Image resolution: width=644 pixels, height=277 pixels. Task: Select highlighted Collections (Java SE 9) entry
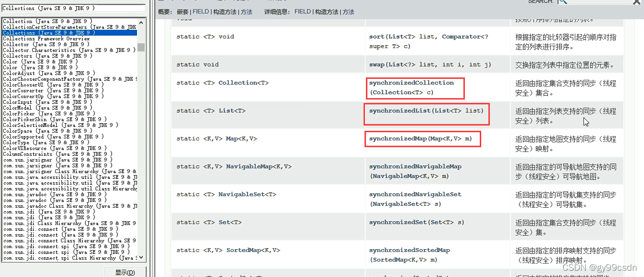tap(70, 33)
